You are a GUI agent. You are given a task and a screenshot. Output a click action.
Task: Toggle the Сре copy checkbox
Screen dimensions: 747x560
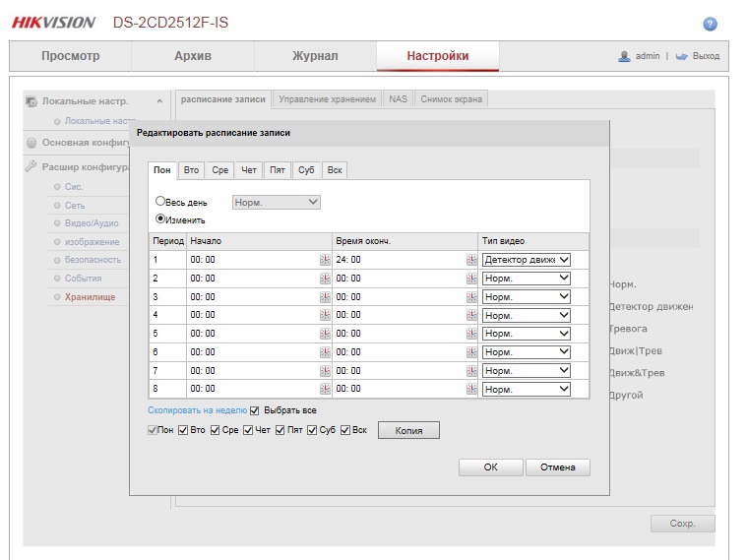click(215, 430)
